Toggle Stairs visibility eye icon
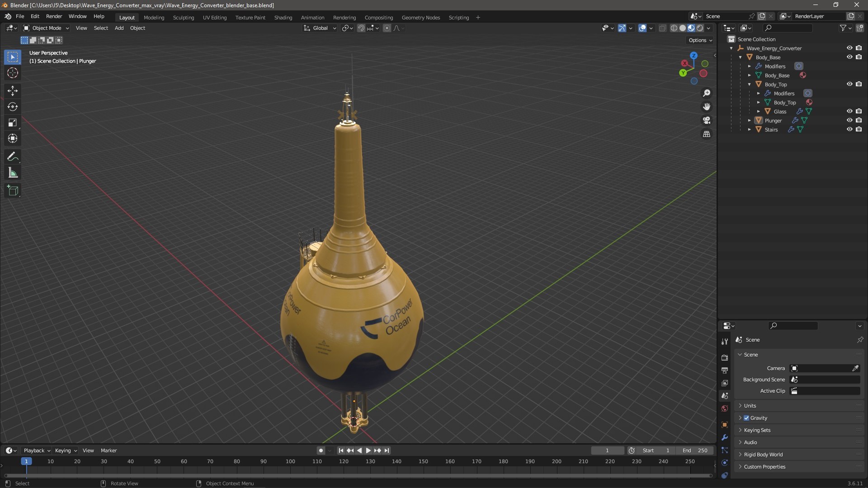The height and width of the screenshot is (488, 868). coord(849,129)
